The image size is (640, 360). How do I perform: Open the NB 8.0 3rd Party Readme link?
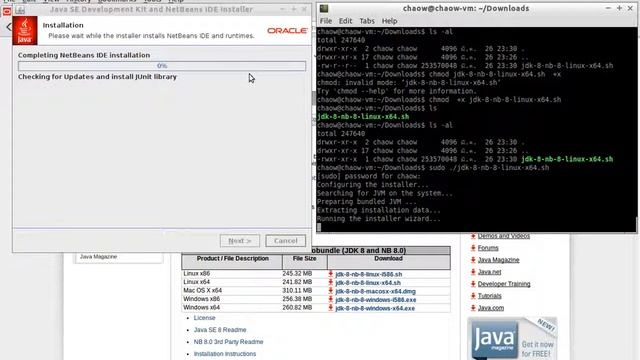[x=229, y=342]
